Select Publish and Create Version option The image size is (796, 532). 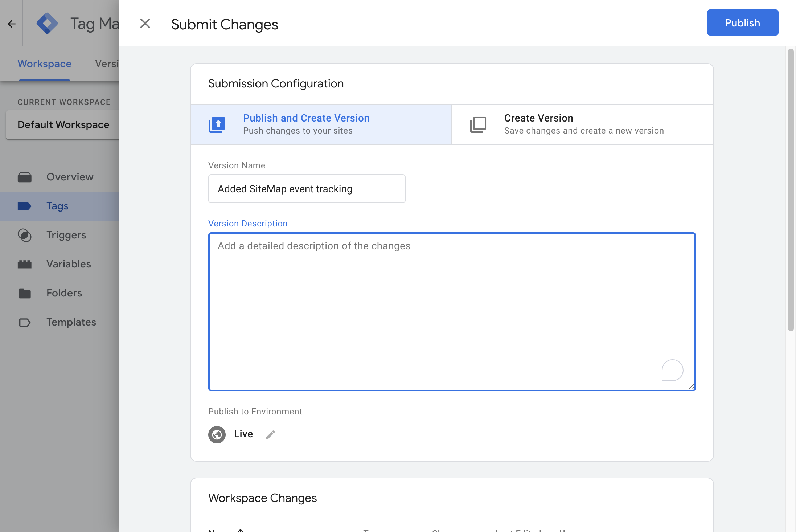(321, 124)
